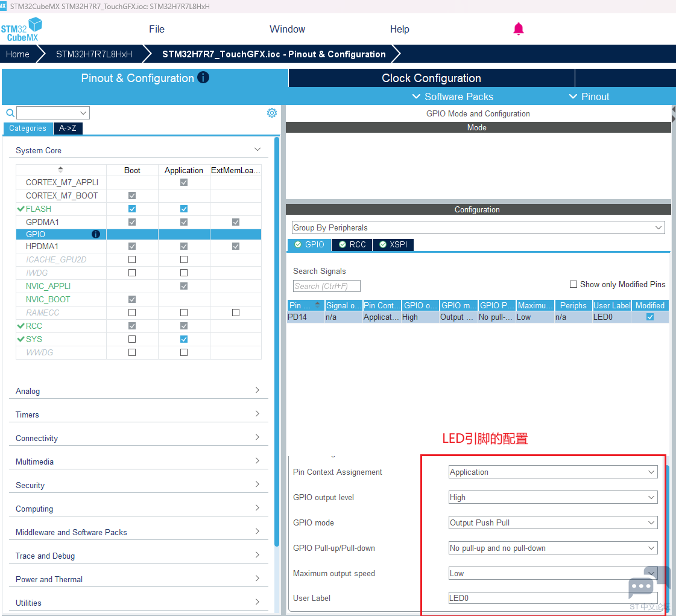Click the categories panel vertical scrollbar

(276, 341)
